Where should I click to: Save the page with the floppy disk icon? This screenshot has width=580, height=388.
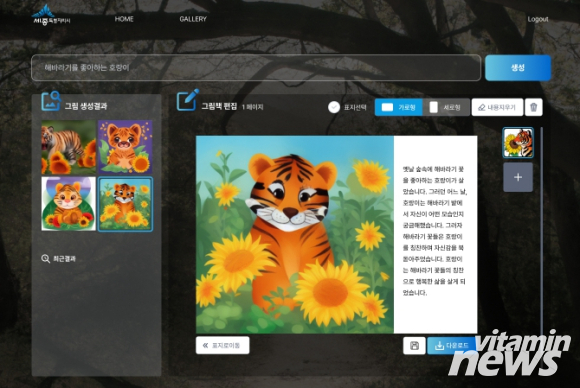pos(414,345)
